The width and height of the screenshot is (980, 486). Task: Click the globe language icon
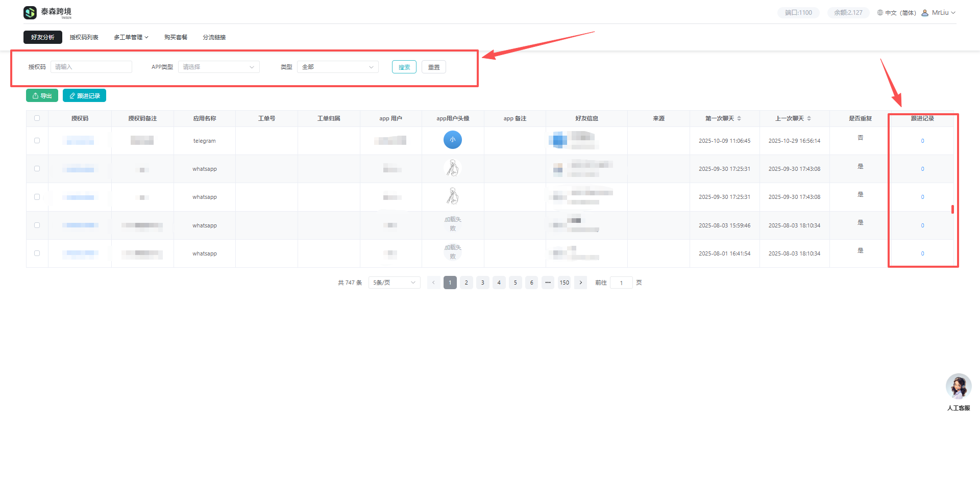tap(880, 13)
